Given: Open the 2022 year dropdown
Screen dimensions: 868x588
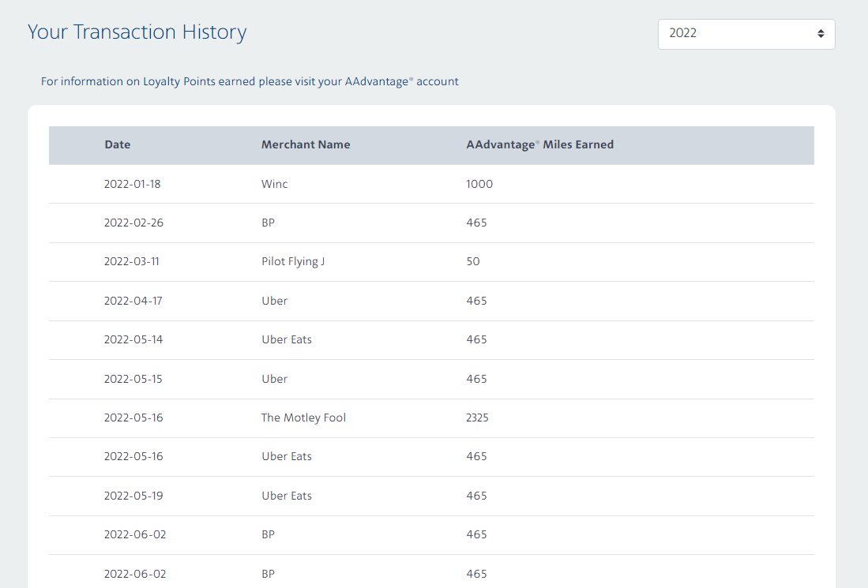Looking at the screenshot, I should [746, 34].
